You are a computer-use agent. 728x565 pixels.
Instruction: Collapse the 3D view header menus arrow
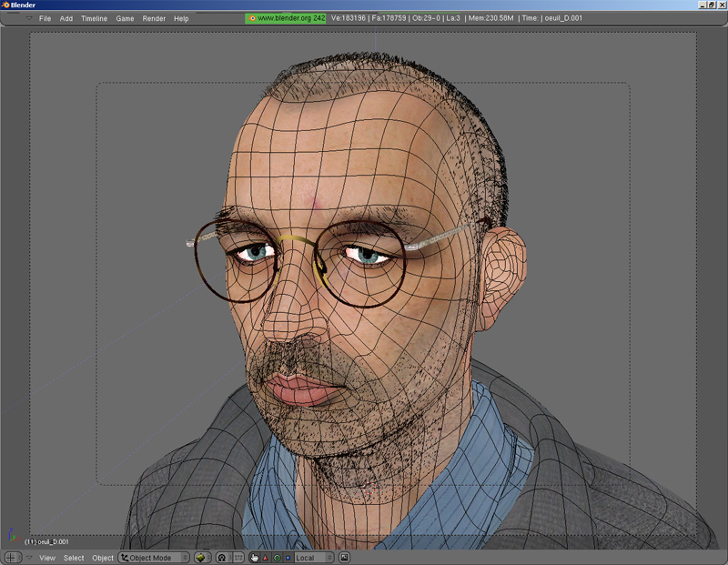[x=28, y=558]
